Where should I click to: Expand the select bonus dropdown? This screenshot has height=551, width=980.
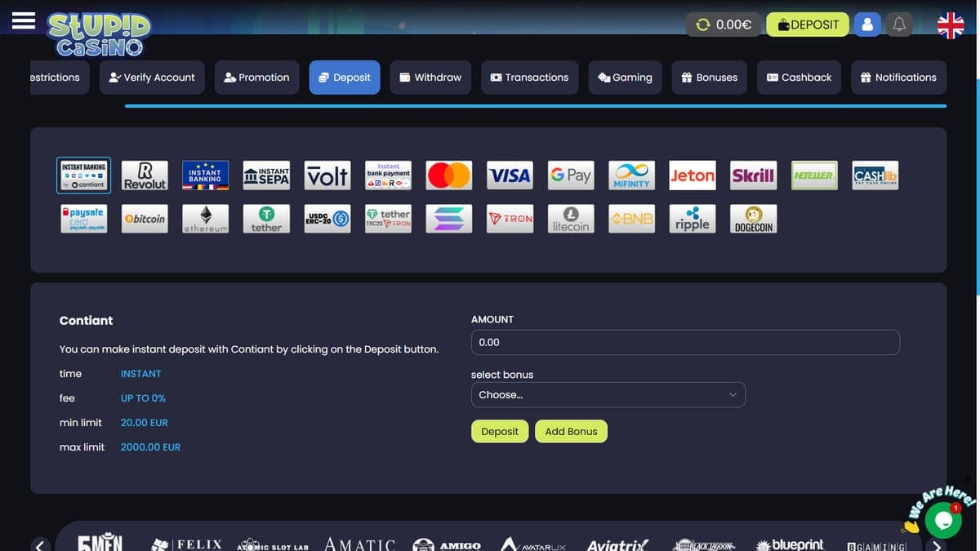tap(608, 395)
